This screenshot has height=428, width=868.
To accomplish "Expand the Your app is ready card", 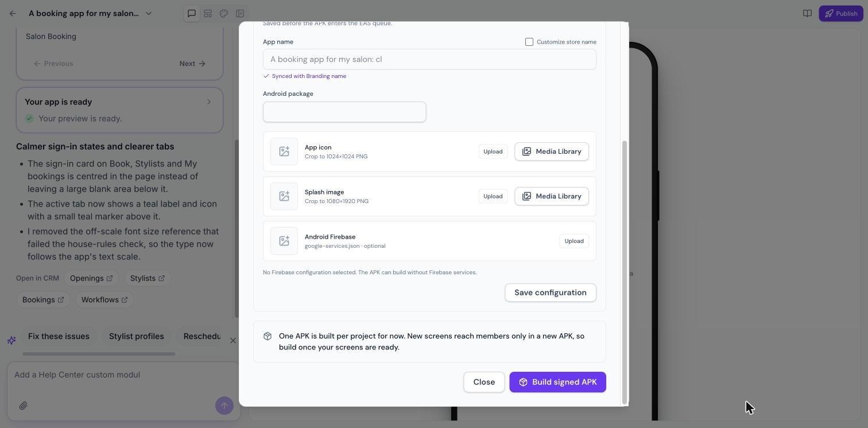I will (x=119, y=110).
